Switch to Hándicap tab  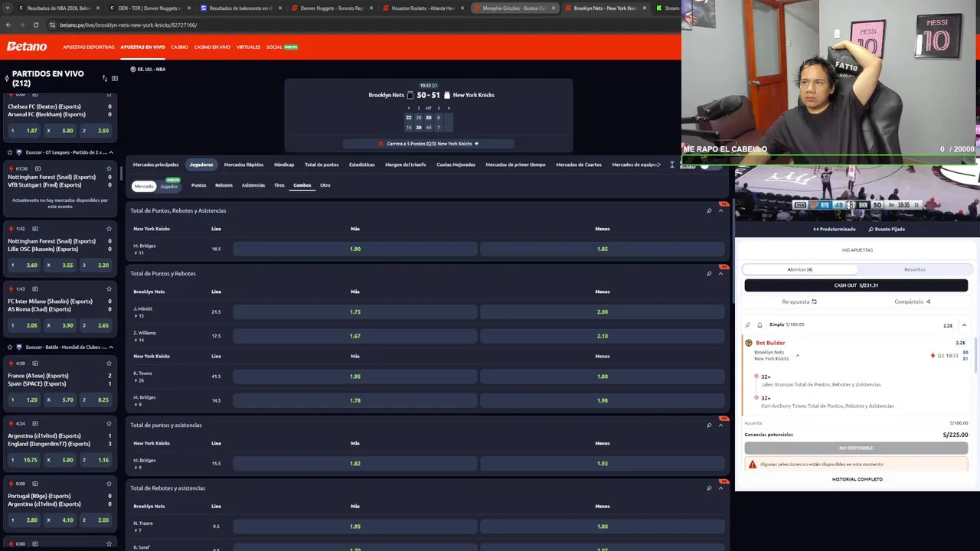tap(284, 165)
